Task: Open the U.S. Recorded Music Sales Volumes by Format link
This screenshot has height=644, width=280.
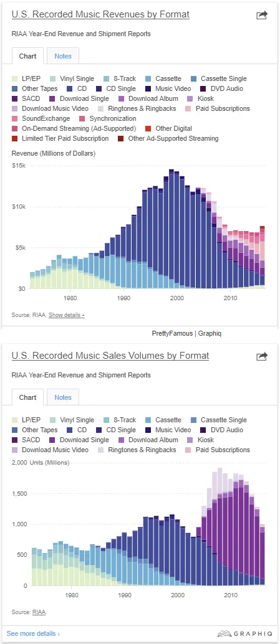Action: click(110, 356)
